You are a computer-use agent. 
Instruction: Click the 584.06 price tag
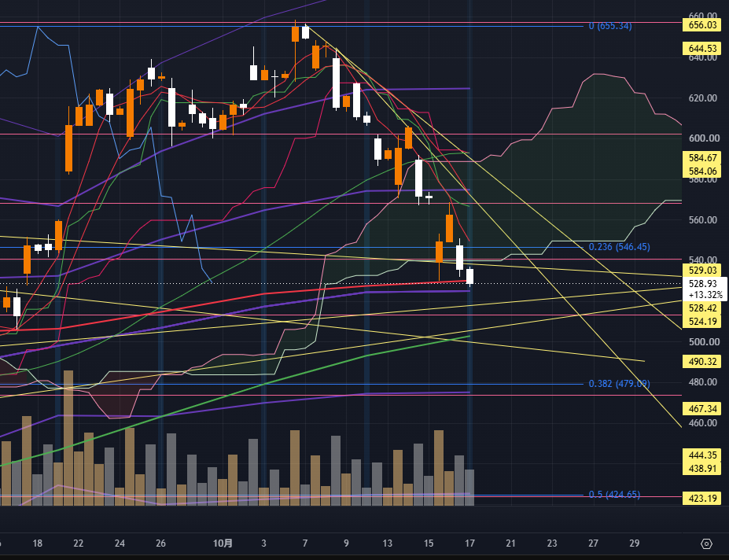(x=702, y=171)
